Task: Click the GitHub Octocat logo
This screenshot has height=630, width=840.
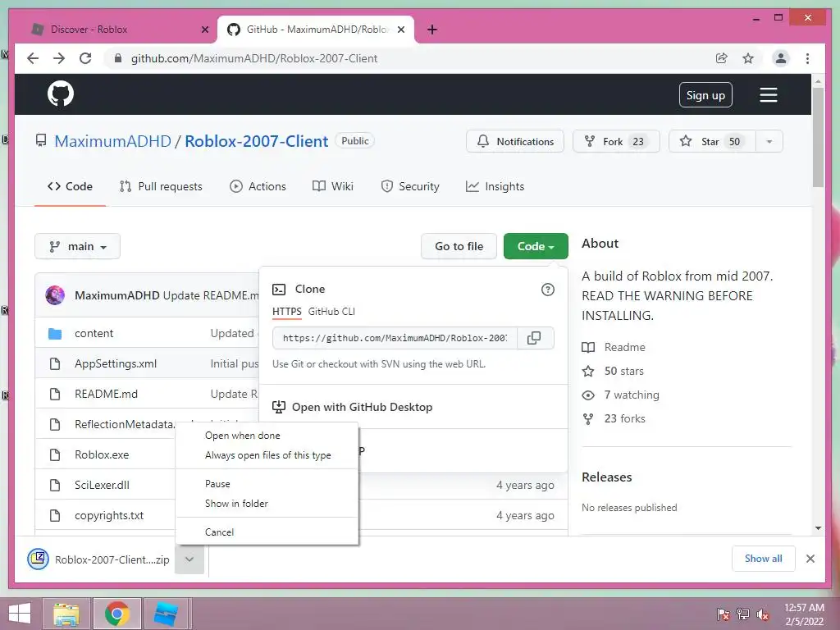Action: (61, 94)
